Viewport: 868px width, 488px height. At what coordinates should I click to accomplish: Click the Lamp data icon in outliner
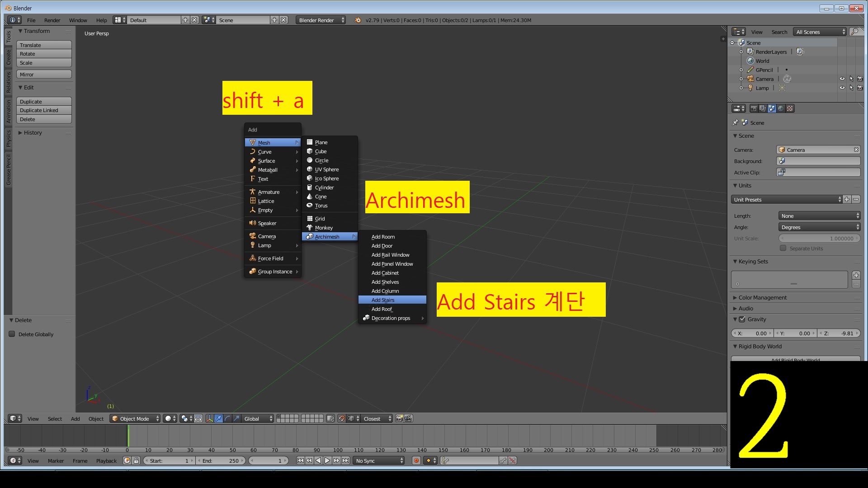pos(782,88)
